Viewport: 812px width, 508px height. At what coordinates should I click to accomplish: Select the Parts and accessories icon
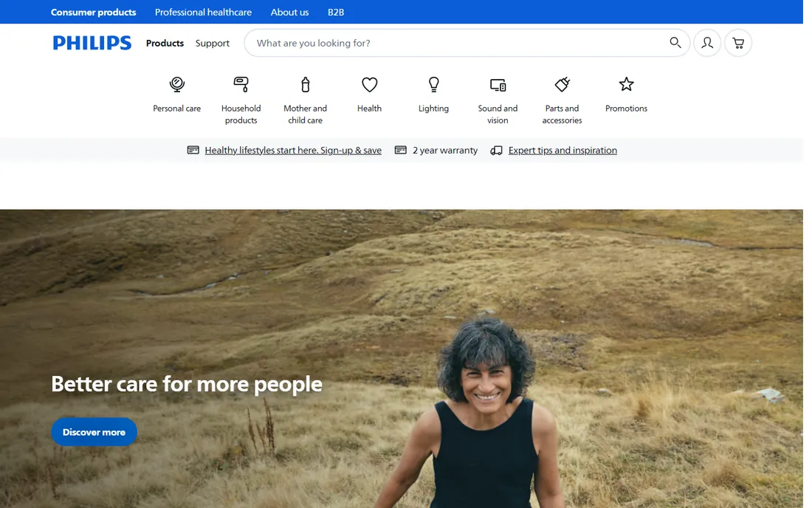[x=562, y=84]
